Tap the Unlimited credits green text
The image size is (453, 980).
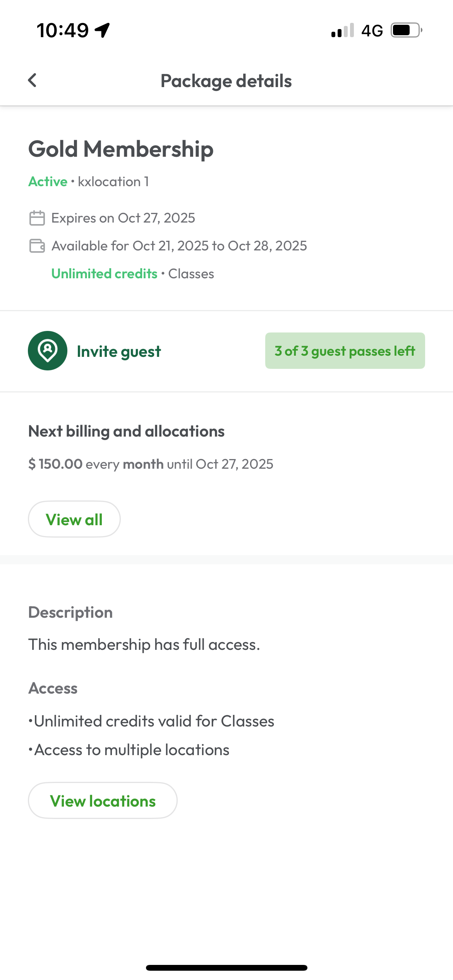tap(105, 274)
